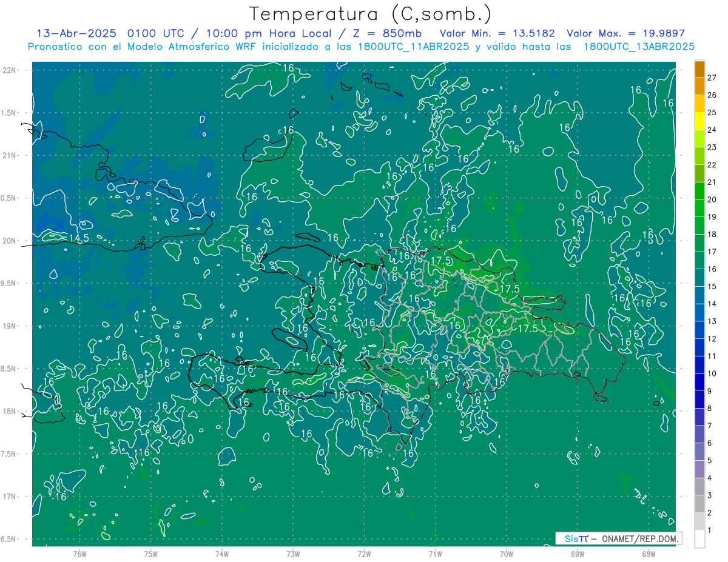This screenshot has width=728, height=562.
Task: Click the '21N' latitude label
Action: [x=9, y=155]
